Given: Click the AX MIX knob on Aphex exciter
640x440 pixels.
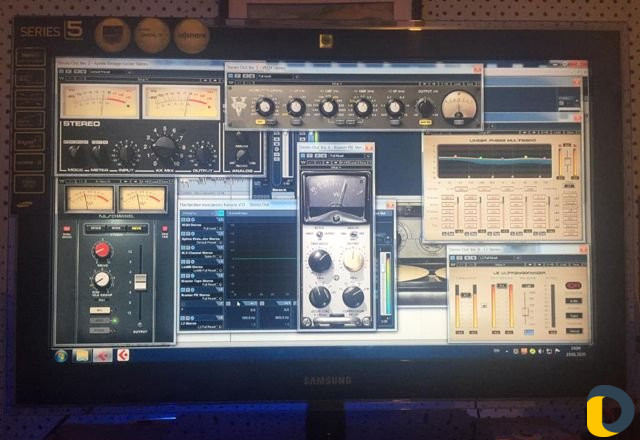Looking at the screenshot, I should click(x=164, y=147).
